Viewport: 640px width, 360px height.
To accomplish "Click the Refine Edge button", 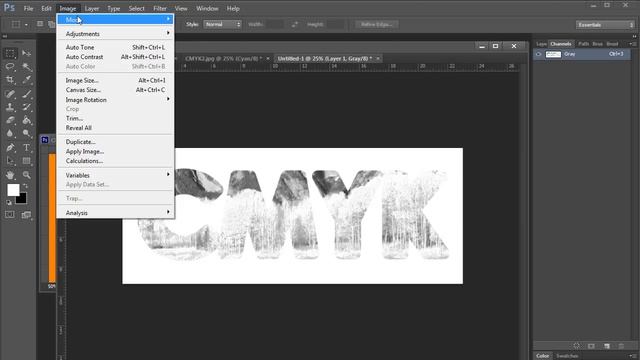I will (376, 24).
